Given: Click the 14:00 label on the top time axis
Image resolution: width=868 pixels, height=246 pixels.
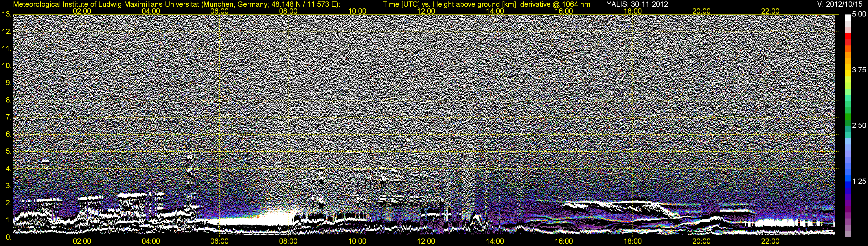Looking at the screenshot, I should coord(495,11).
